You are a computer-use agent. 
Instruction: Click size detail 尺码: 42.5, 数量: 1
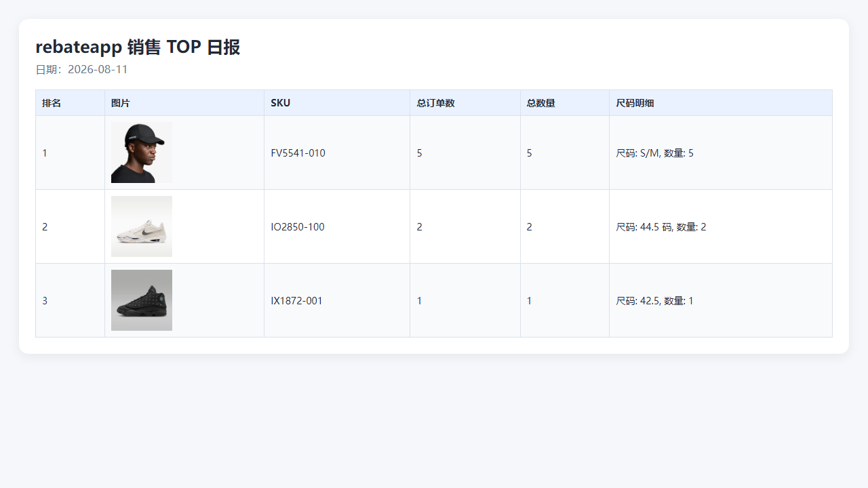pyautogui.click(x=655, y=301)
